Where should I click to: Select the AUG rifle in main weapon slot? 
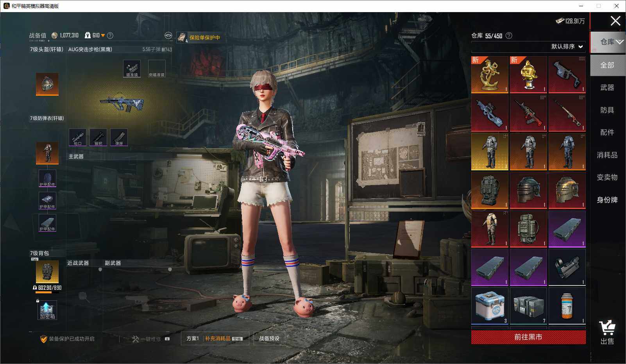pos(122,103)
